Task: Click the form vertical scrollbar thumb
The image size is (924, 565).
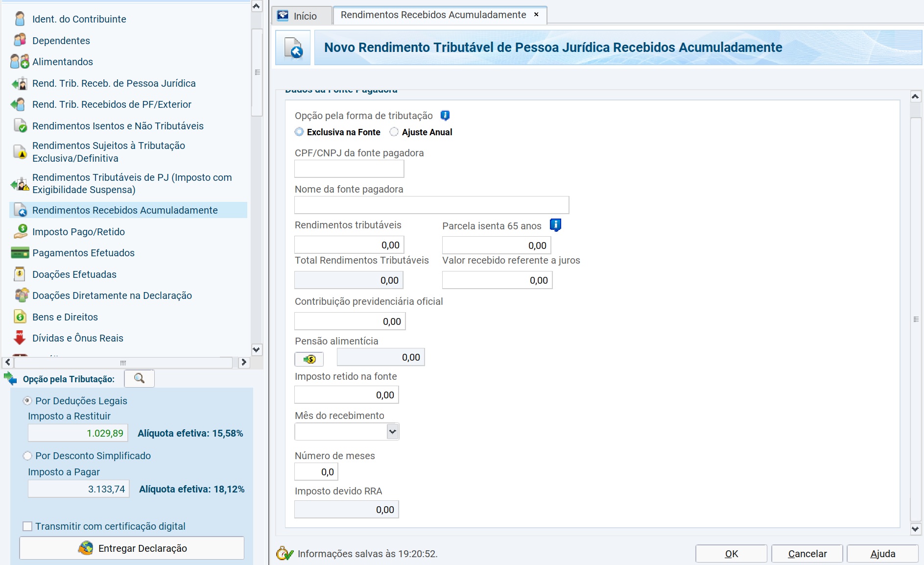Action: point(916,319)
